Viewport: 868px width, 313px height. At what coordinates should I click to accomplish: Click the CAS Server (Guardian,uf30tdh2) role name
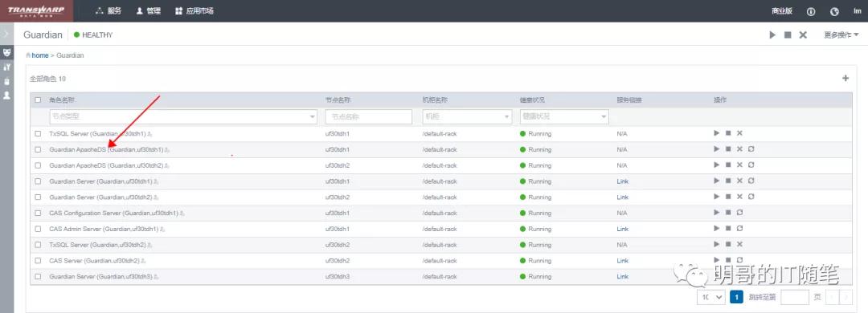pos(94,261)
